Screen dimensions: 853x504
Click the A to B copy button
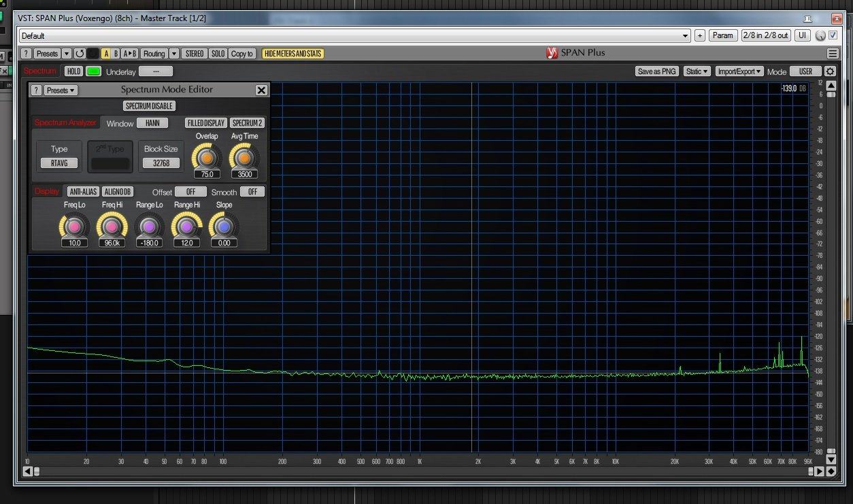130,53
